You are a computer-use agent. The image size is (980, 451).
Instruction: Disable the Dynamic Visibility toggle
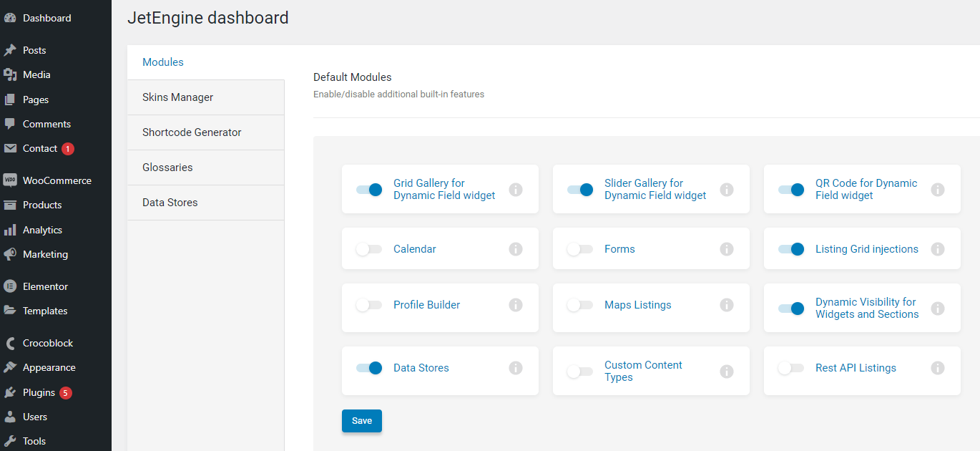(x=791, y=309)
